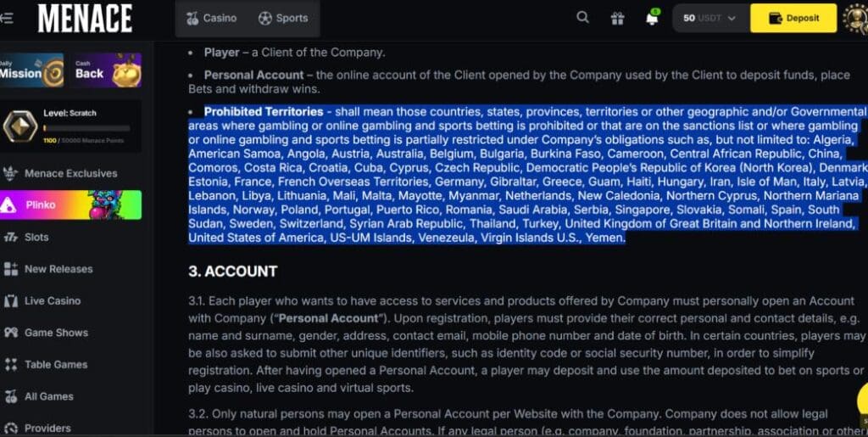Switch to the Sports tab
Image resolution: width=868 pixels, height=437 pixels.
click(x=283, y=18)
